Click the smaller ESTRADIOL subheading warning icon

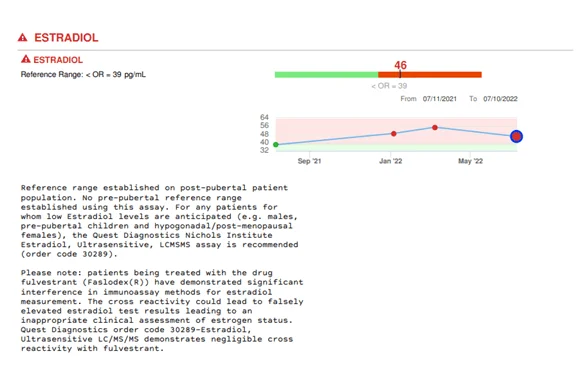pyautogui.click(x=25, y=59)
